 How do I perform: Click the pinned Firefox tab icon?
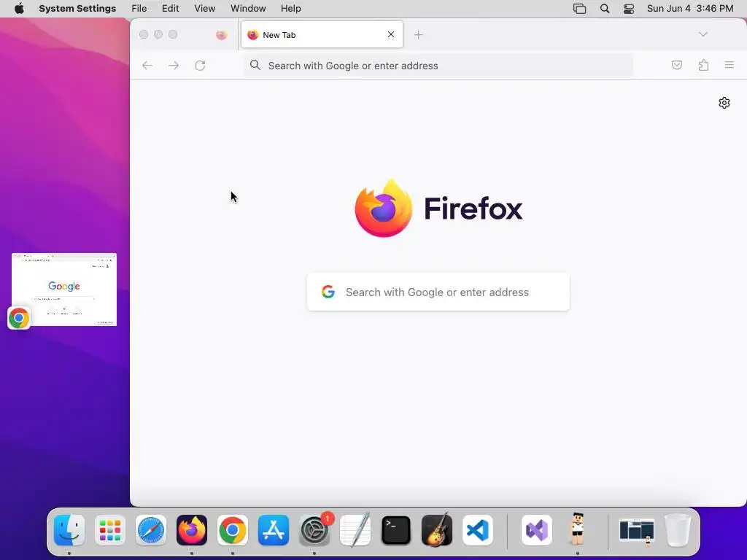[x=222, y=35]
